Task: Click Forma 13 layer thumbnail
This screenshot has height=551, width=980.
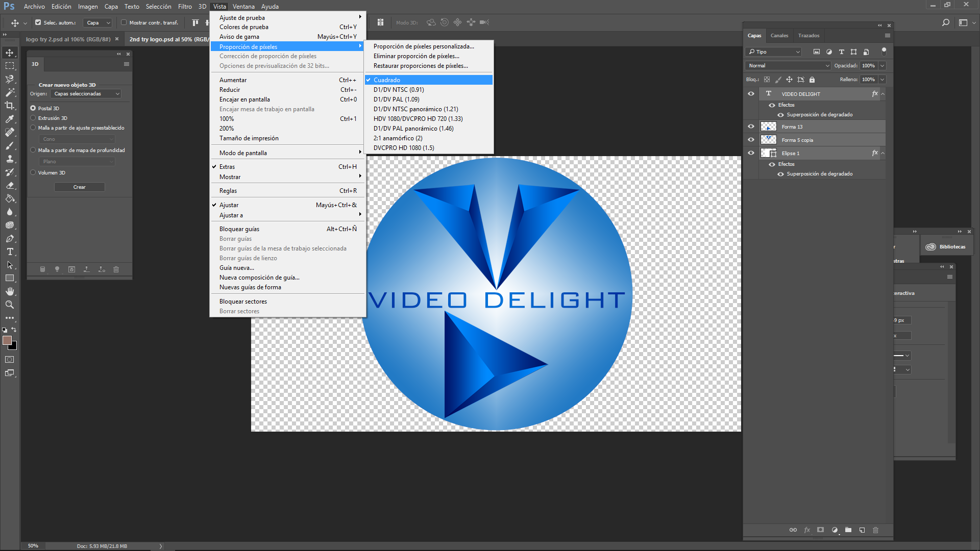Action: pyautogui.click(x=769, y=127)
